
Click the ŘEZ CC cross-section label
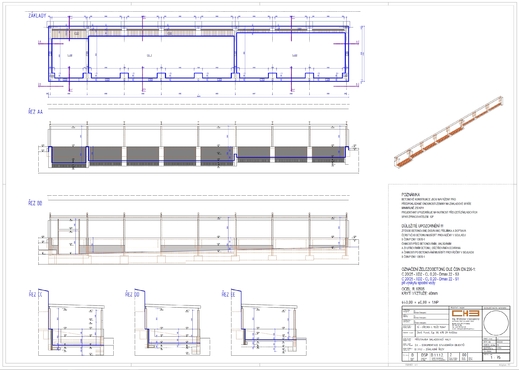[35, 294]
